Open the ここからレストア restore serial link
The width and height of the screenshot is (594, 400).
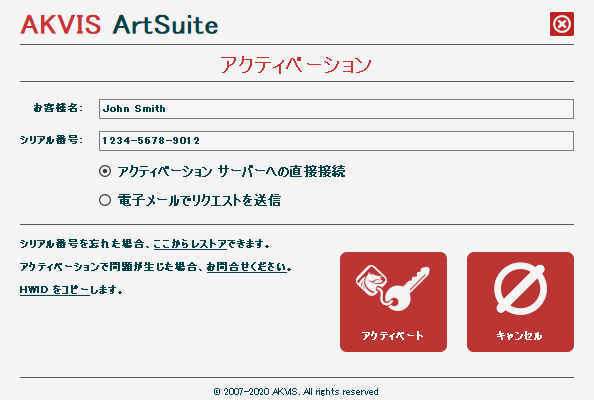coord(190,244)
